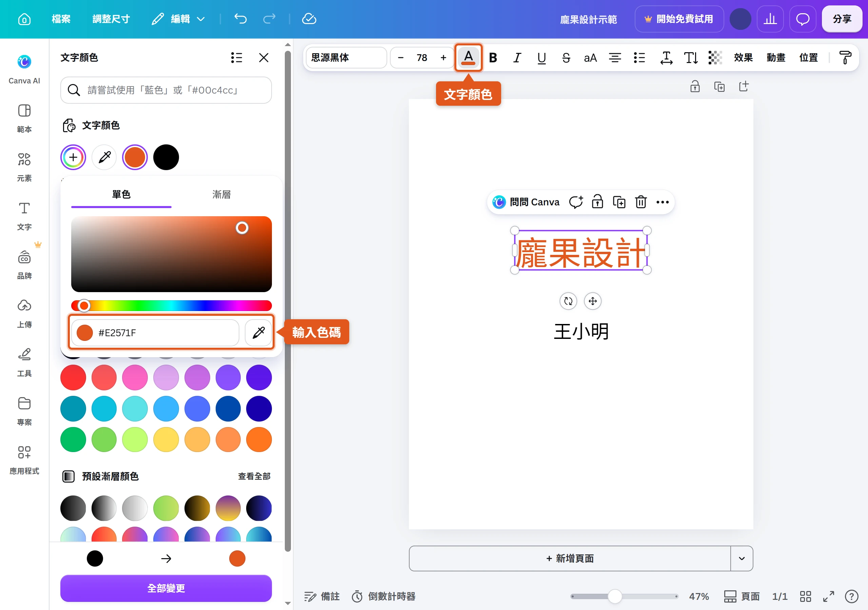This screenshot has height=610, width=868.
Task: Click 查看全部 for gradient colors
Action: pos(254,476)
